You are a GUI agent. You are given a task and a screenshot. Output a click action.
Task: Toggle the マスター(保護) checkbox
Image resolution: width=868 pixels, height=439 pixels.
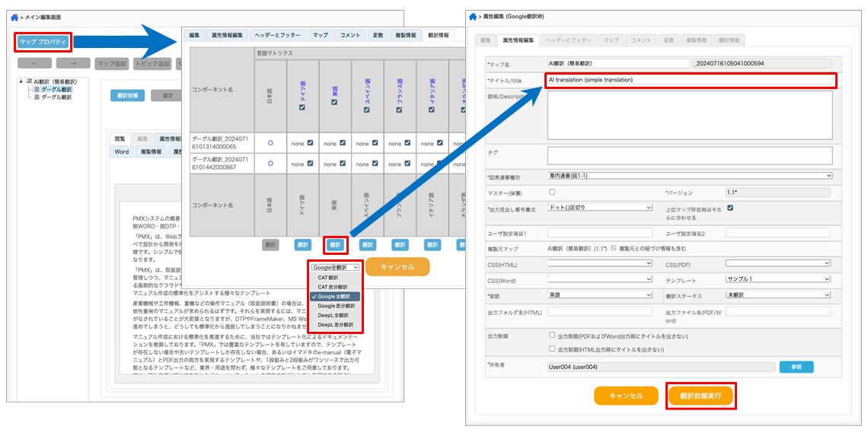551,192
